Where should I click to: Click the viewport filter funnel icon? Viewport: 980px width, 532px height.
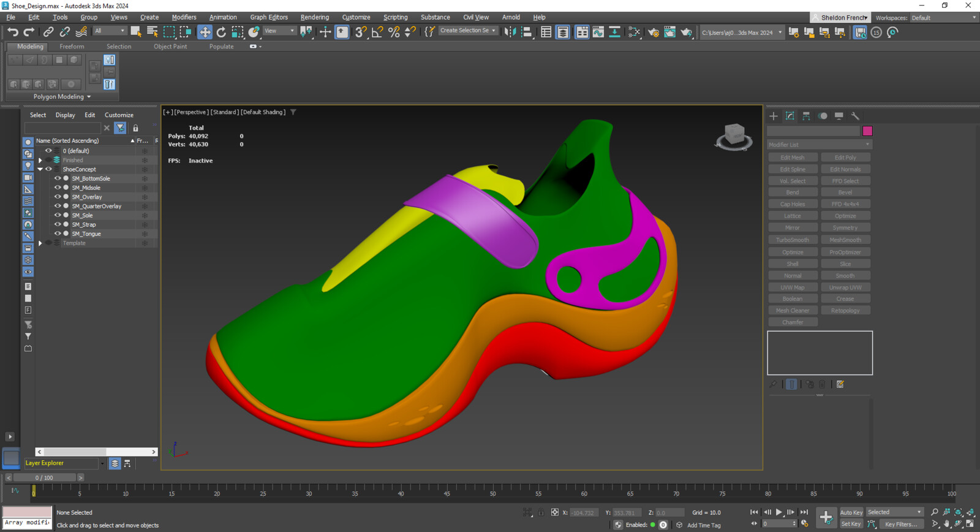[x=293, y=112]
